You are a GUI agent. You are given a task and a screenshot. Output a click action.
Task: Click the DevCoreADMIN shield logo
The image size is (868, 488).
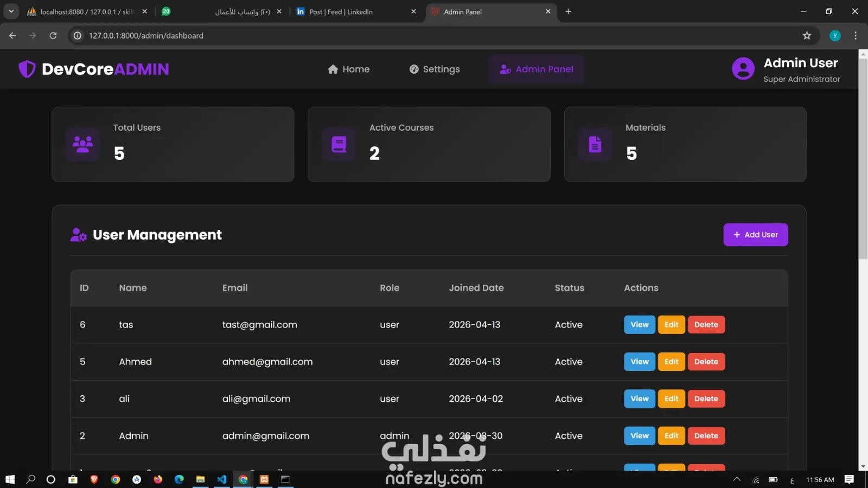(27, 69)
